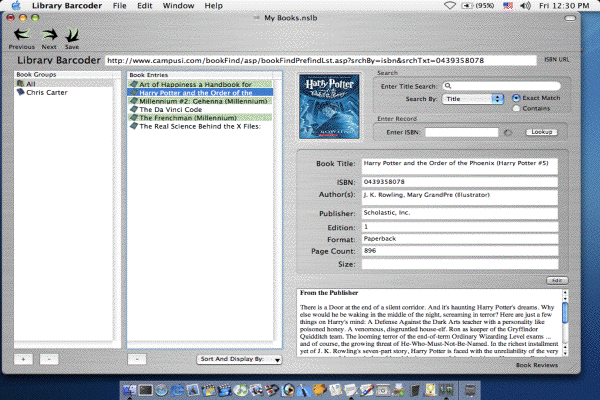This screenshot has height=400, width=600.
Task: Open the Apple menu
Action: click(x=16, y=5)
